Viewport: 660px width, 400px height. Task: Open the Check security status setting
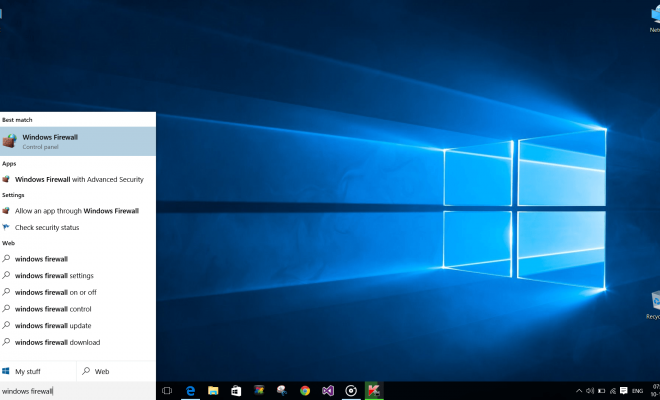pos(78,227)
